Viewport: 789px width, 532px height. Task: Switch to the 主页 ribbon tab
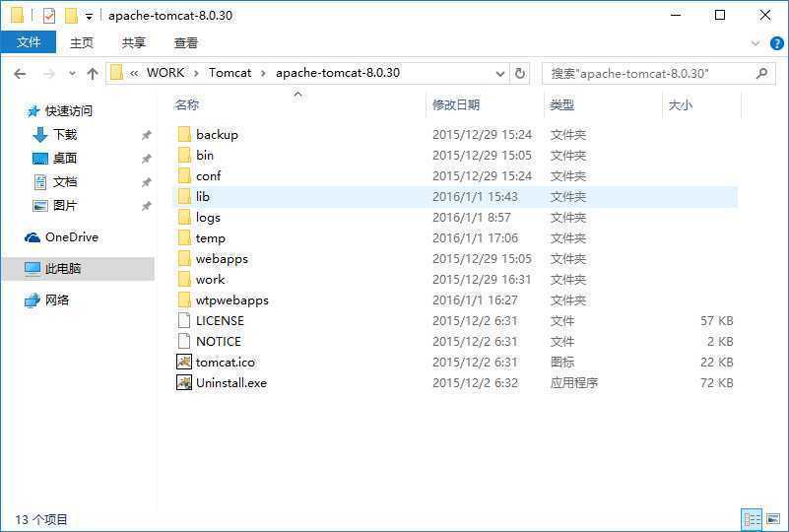(x=82, y=42)
